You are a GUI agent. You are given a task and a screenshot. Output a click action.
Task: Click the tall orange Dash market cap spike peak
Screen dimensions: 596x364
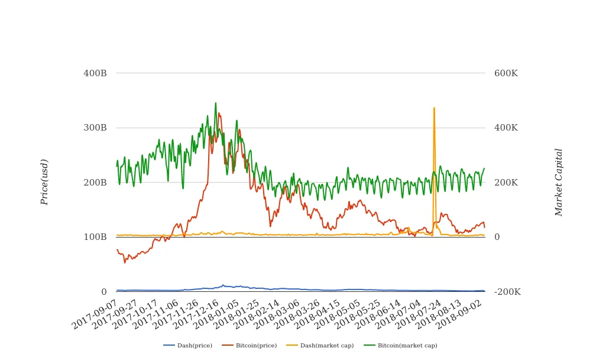click(434, 108)
